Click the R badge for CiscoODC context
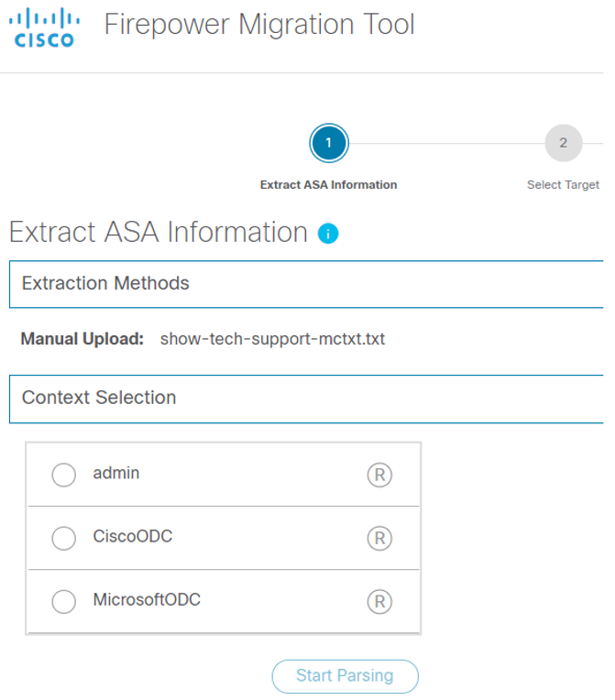615x700 pixels. pyautogui.click(x=379, y=538)
